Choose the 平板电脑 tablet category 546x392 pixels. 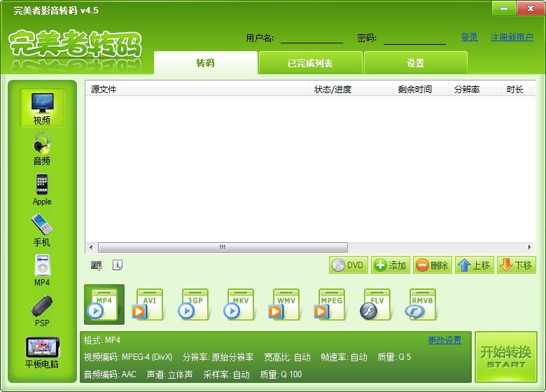[42, 353]
